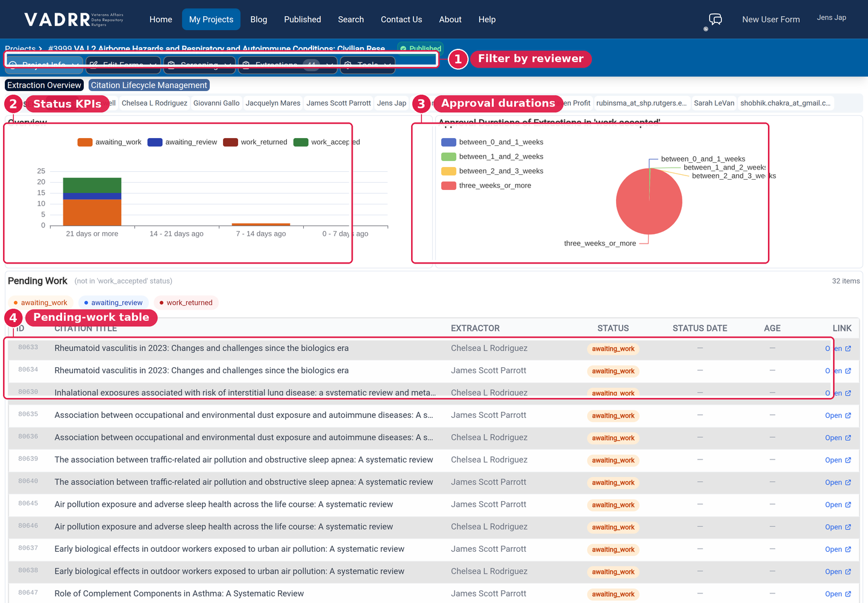Open link for citation row 80647
Screen dimensions: 868x603
click(x=838, y=594)
